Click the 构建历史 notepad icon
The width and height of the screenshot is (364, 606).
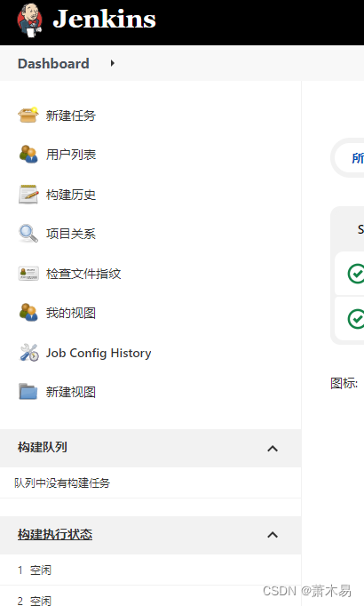pyautogui.click(x=28, y=194)
